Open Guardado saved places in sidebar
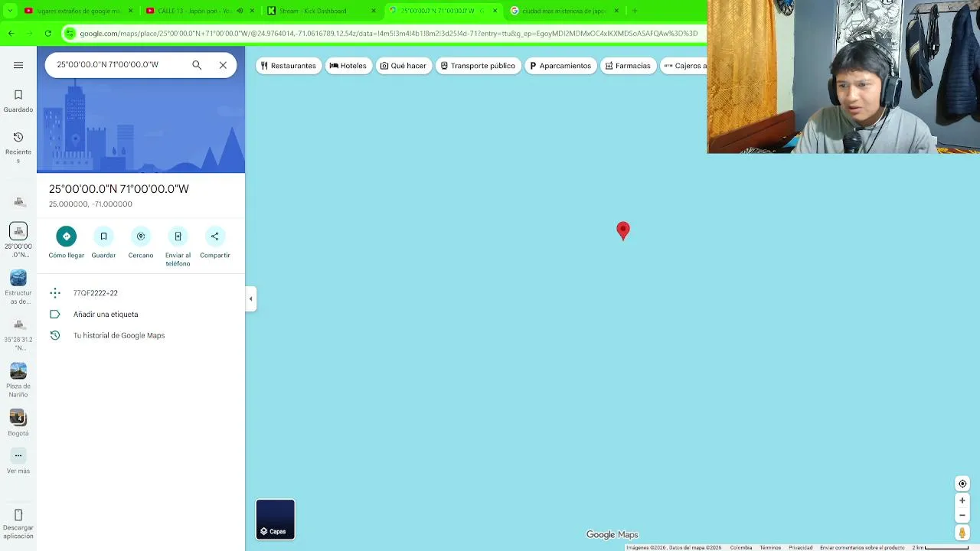The height and width of the screenshot is (551, 980). point(18,101)
